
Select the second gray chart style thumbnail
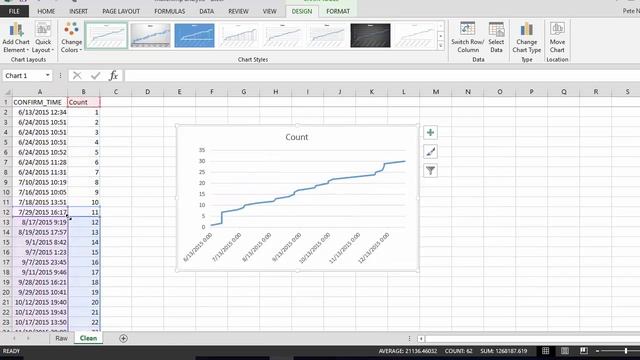click(x=150, y=36)
